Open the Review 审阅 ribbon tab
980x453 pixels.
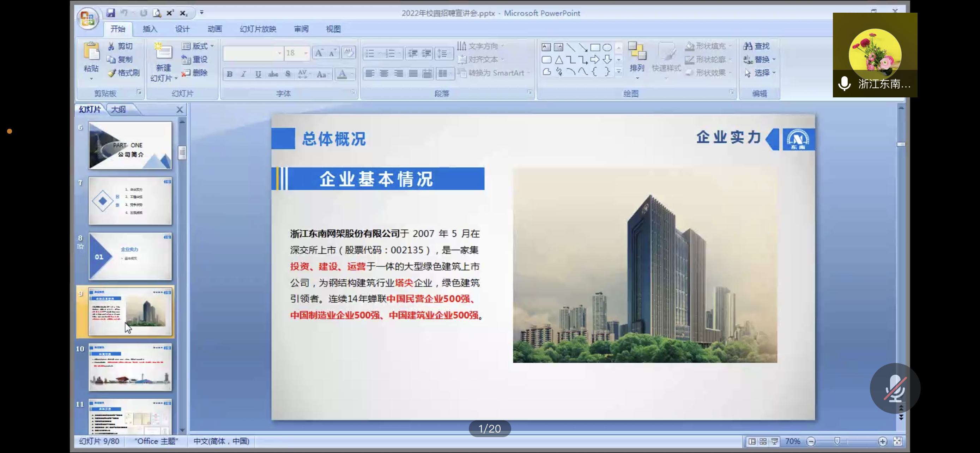301,29
